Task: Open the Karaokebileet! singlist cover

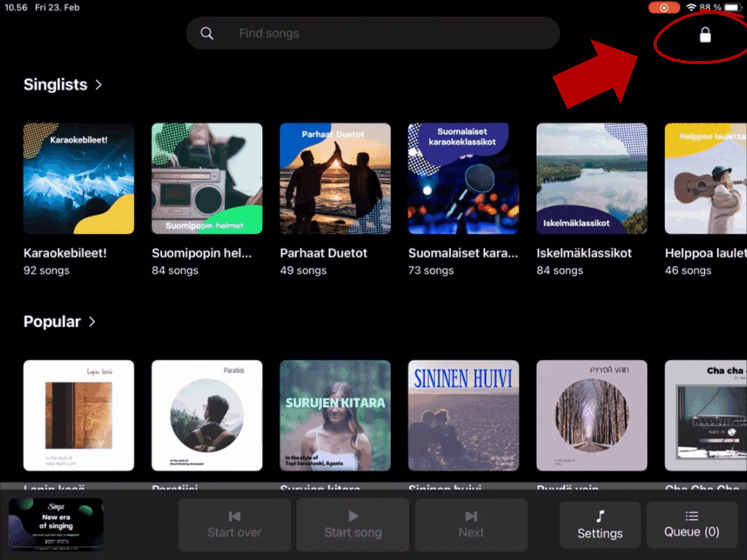Action: click(x=79, y=178)
